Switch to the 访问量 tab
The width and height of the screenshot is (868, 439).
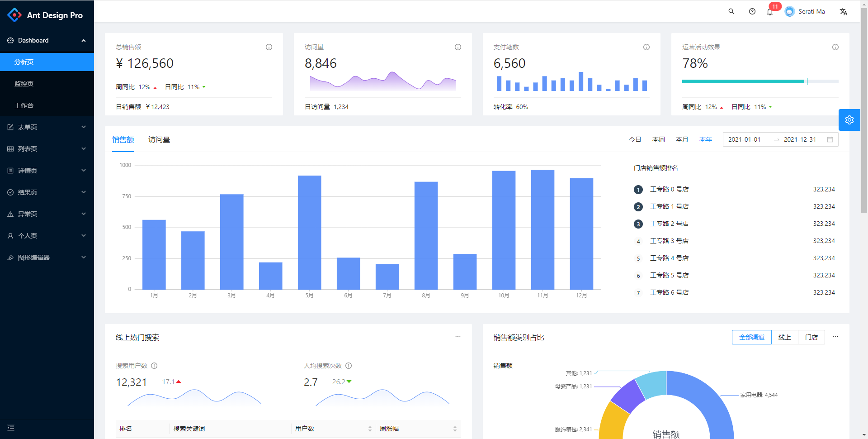[159, 139]
